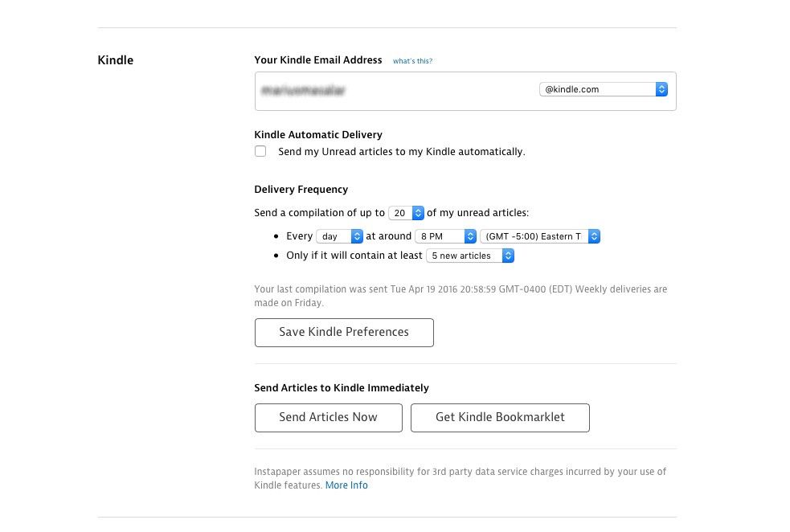Click Get Kindle Bookmarklet button
Image resolution: width=790 pixels, height=532 pixels.
point(500,418)
